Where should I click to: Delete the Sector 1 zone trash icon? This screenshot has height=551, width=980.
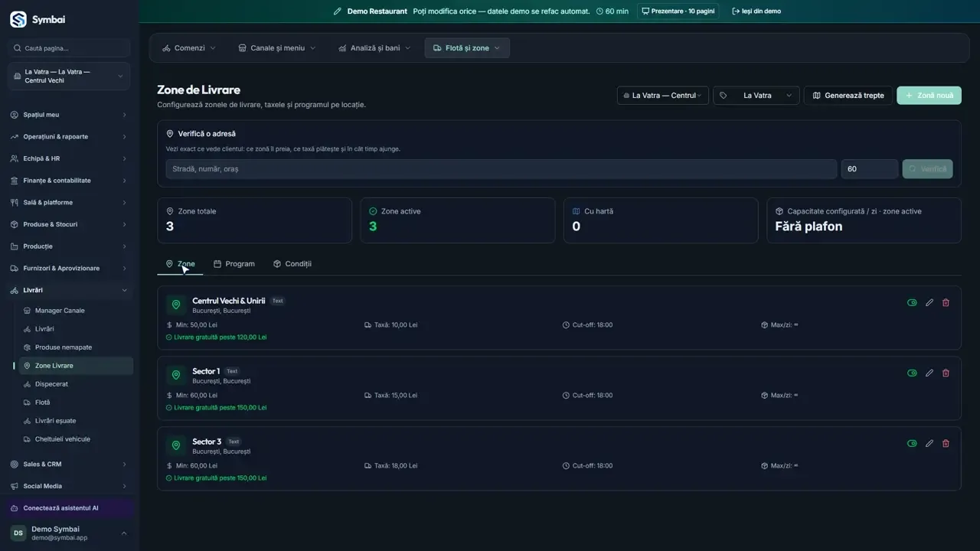(x=946, y=373)
